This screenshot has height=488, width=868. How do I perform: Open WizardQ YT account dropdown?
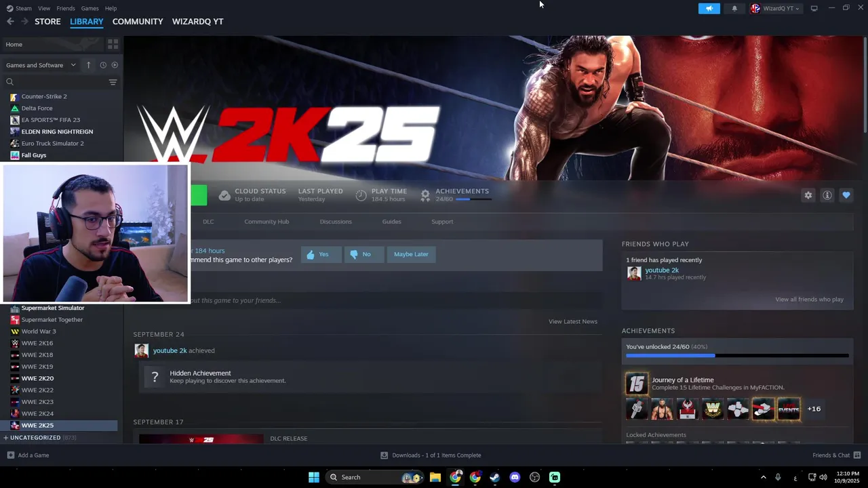(x=775, y=9)
